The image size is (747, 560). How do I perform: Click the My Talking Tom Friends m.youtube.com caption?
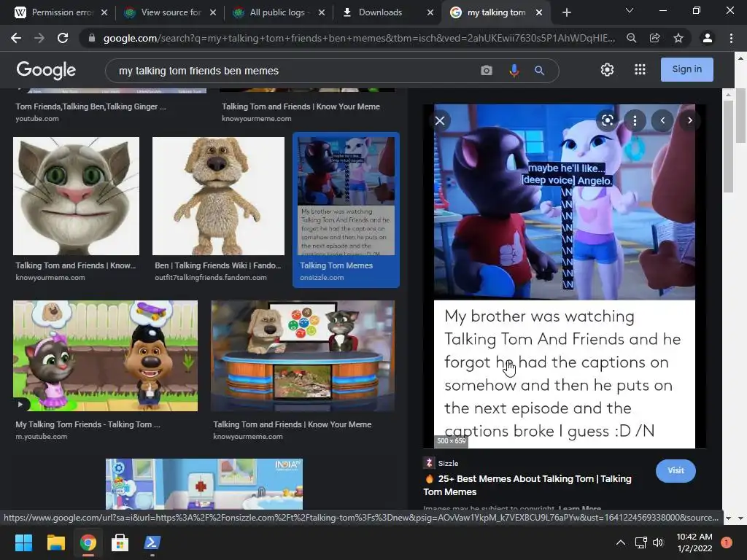tap(88, 430)
